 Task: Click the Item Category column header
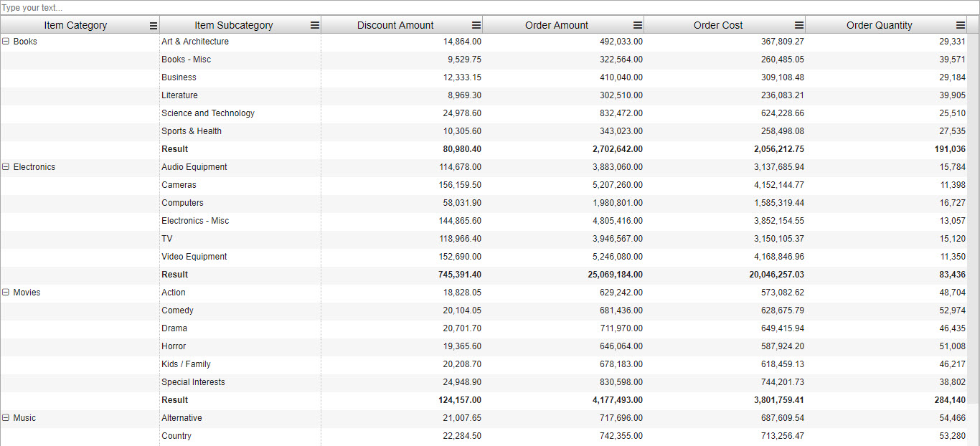pos(75,25)
